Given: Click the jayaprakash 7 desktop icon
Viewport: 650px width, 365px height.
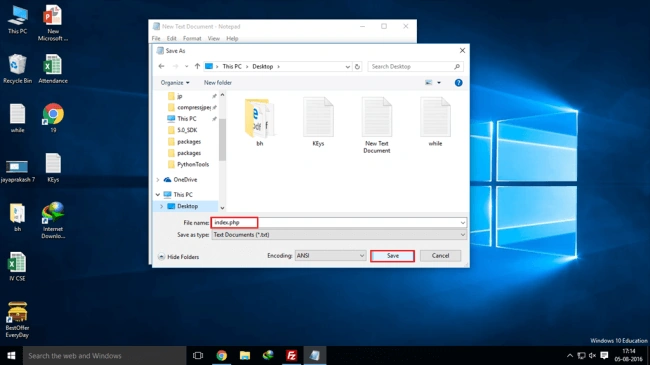Looking at the screenshot, I should click(17, 170).
